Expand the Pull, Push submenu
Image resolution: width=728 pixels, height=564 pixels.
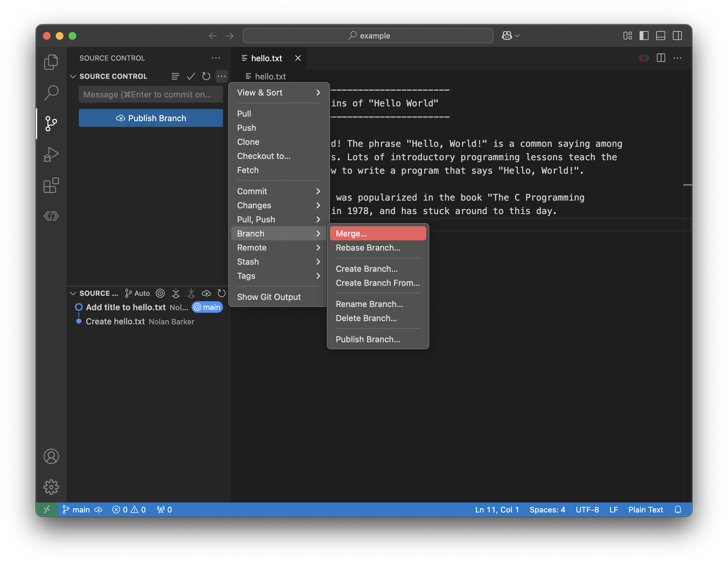pyautogui.click(x=279, y=219)
